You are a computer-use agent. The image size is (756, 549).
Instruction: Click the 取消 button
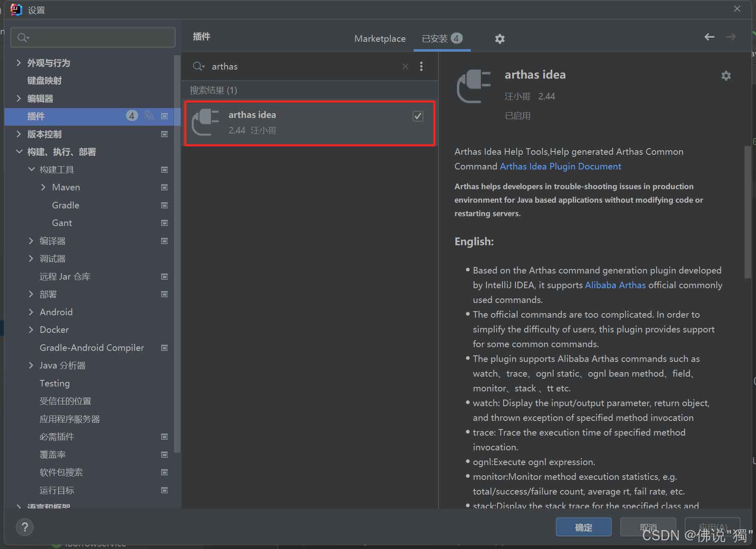648,527
